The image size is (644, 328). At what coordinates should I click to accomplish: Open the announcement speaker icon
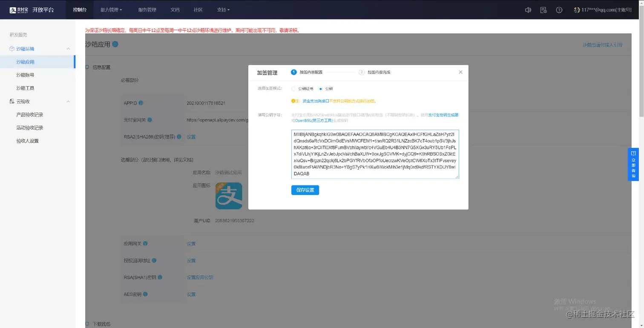coord(528,10)
